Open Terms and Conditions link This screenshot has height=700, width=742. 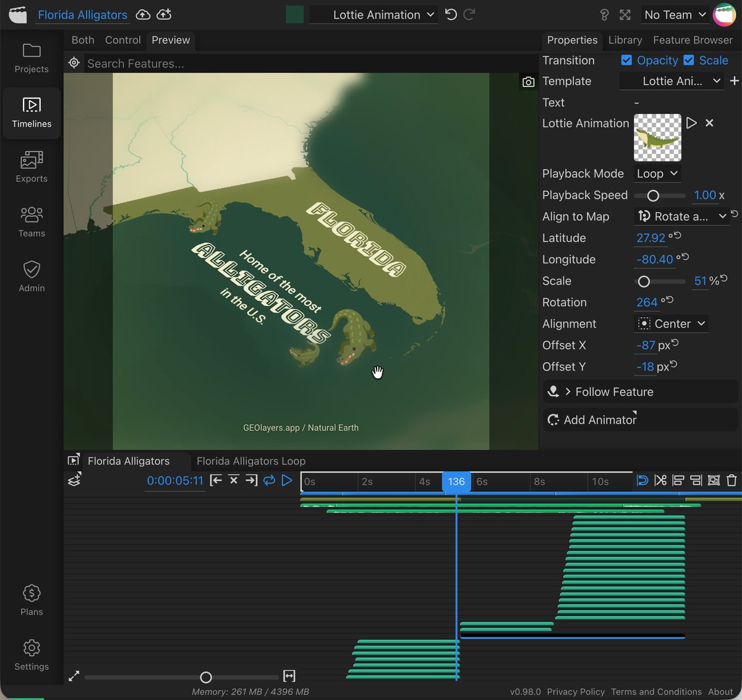(656, 692)
